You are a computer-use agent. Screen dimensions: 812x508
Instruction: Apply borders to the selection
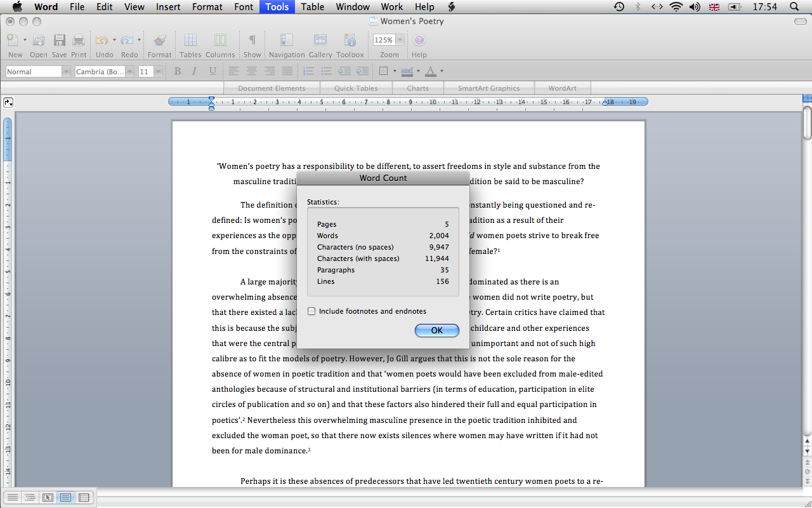(384, 71)
